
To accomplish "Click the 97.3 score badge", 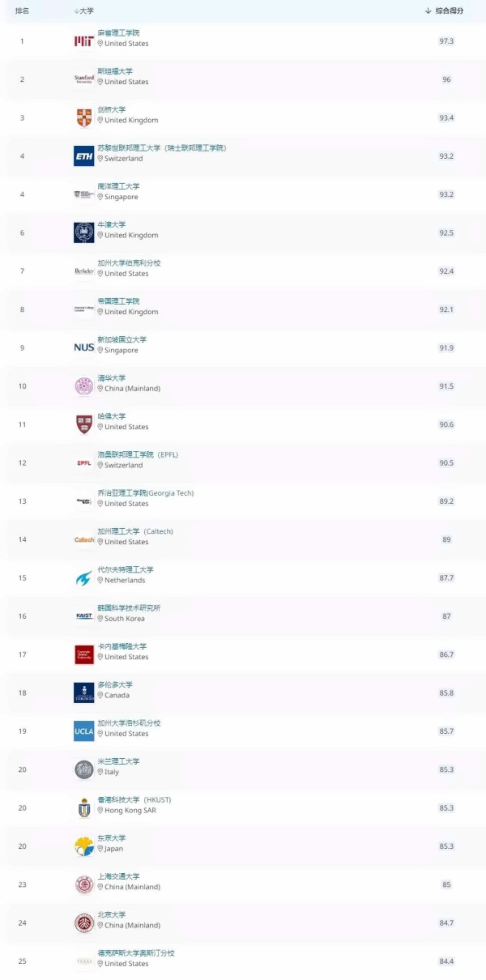I will (x=446, y=40).
